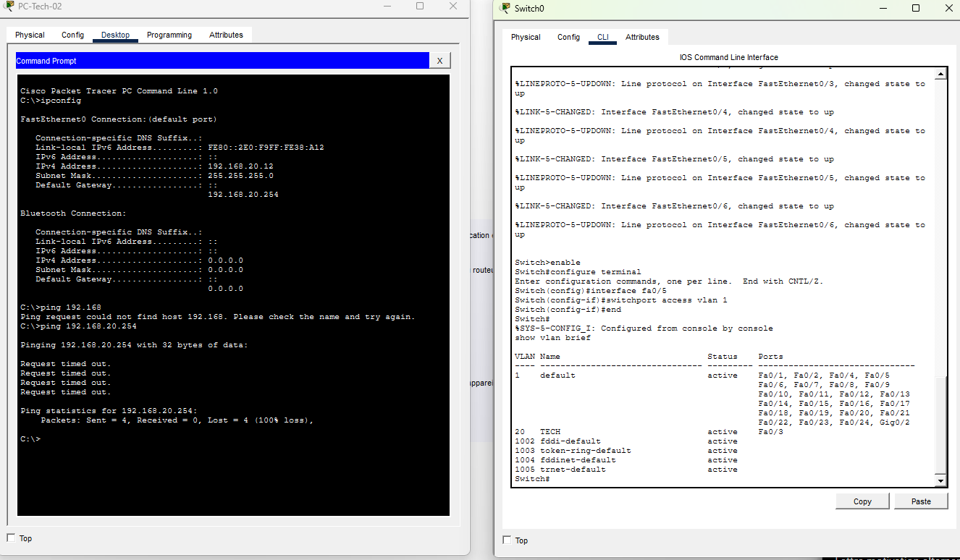This screenshot has width=960, height=560.
Task: Click the Switch0 window title icon
Action: click(x=505, y=8)
